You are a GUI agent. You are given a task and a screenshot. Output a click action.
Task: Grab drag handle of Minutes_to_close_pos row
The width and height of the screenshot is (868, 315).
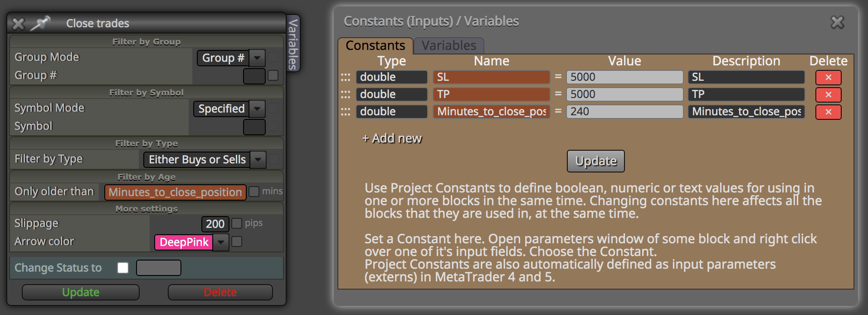346,112
